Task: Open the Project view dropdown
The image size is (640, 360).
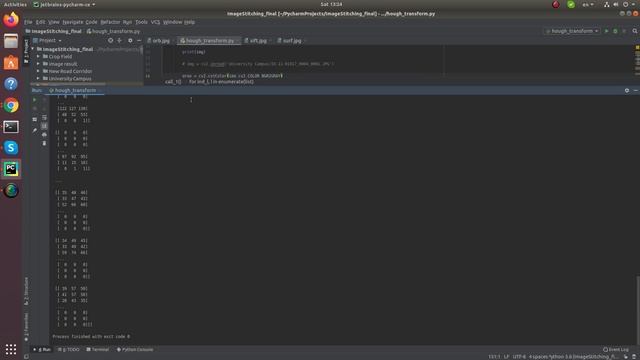Action: click(47, 40)
